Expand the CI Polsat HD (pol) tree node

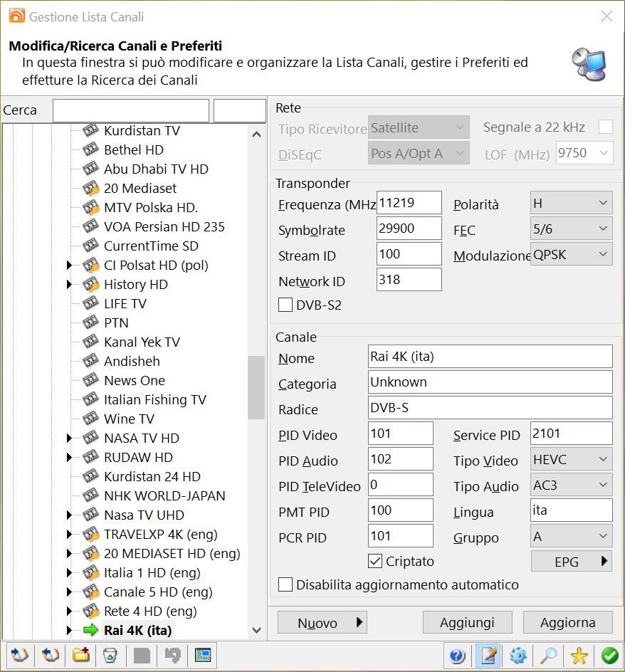[69, 265]
